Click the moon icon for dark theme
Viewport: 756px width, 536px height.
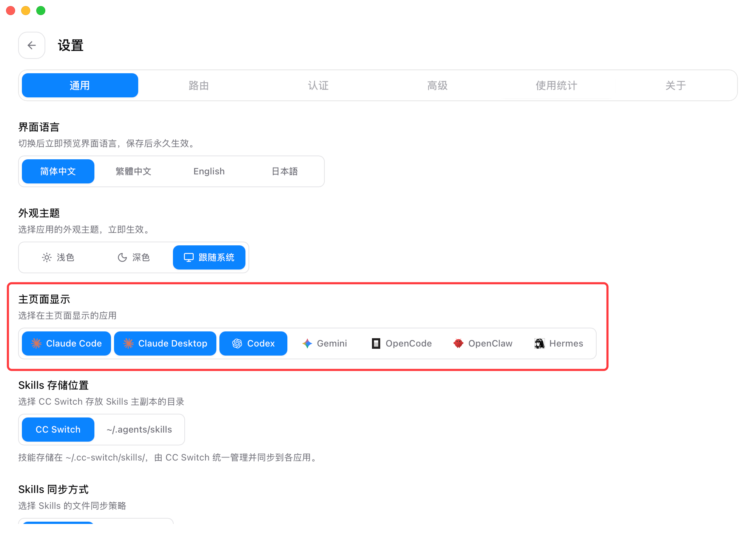[122, 257]
